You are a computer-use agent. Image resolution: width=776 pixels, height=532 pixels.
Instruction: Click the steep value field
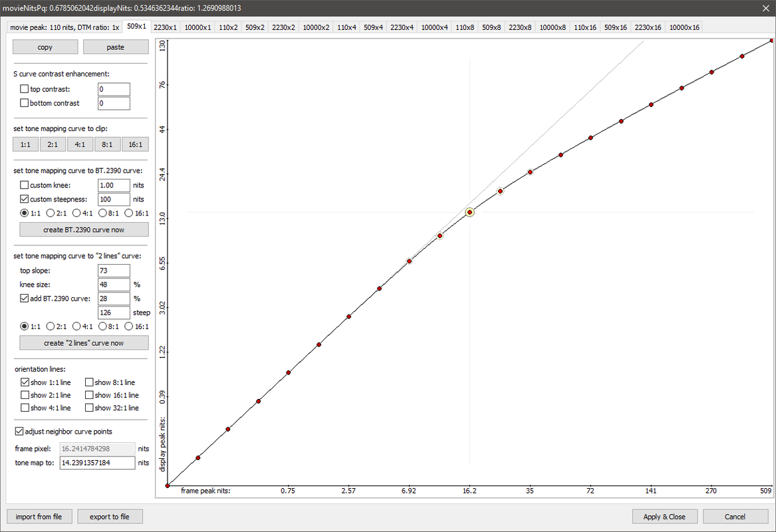click(114, 313)
